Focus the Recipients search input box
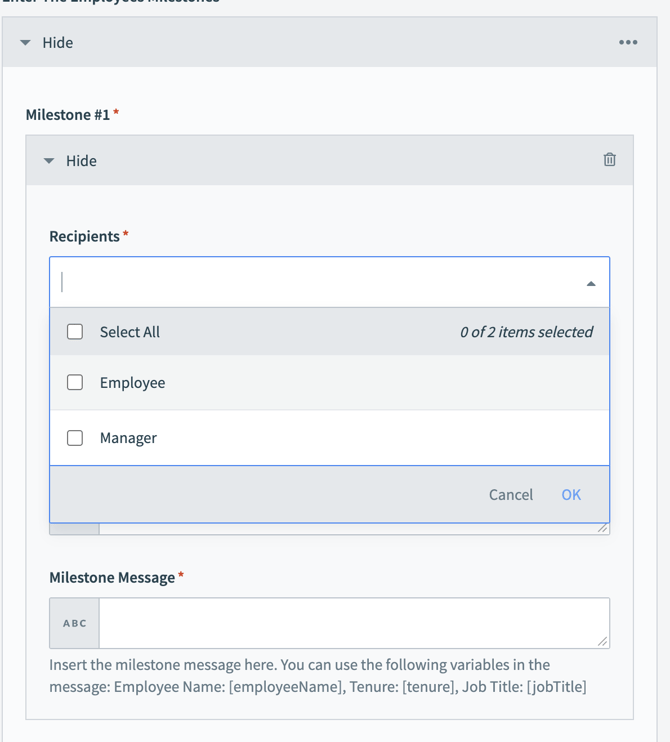Screen dimensions: 670x742 320,283
